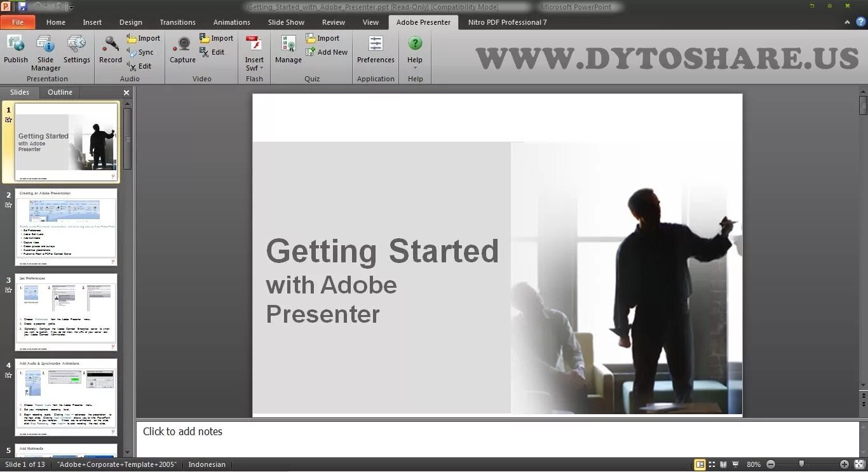The image size is (868, 472).
Task: Zoom out with the minus button
Action: [x=771, y=464]
